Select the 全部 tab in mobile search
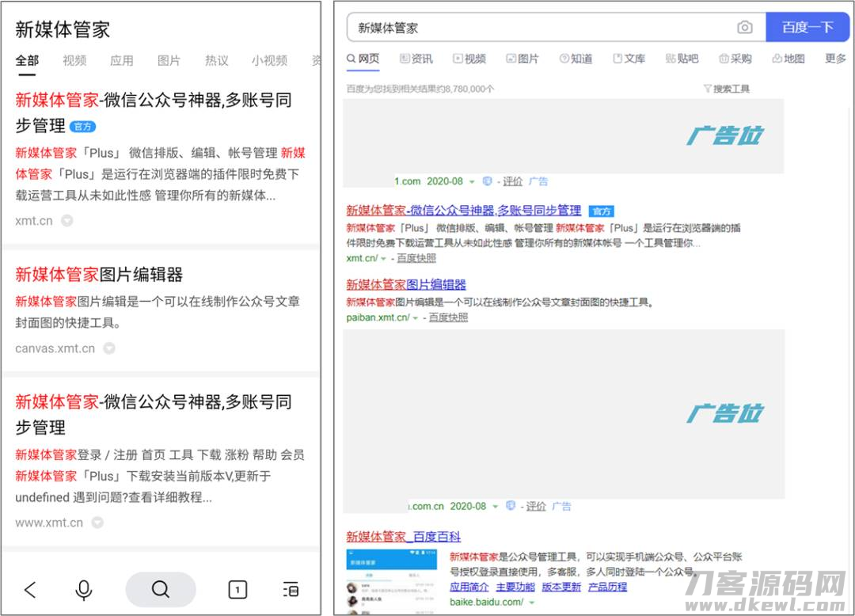855x616 pixels. (x=27, y=60)
